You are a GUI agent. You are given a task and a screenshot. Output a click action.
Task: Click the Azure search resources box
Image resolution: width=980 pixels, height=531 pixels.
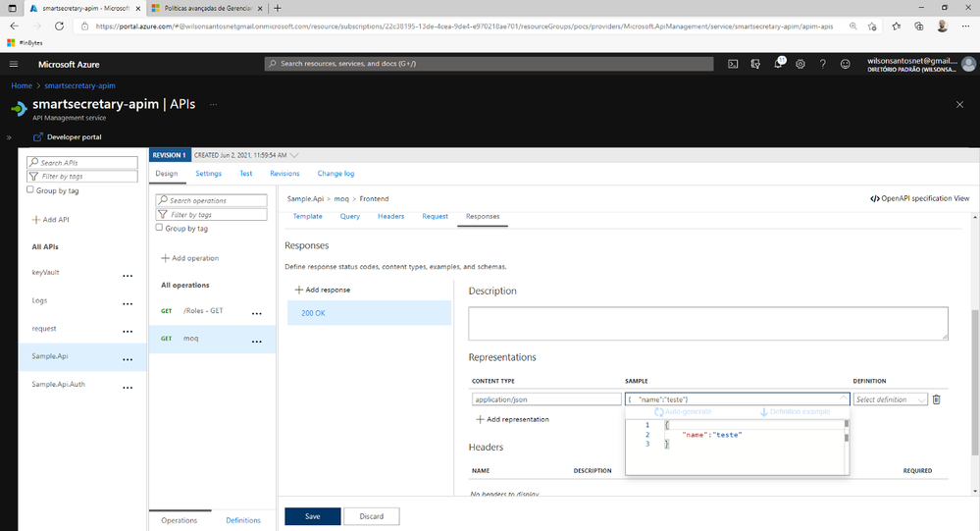click(x=489, y=64)
